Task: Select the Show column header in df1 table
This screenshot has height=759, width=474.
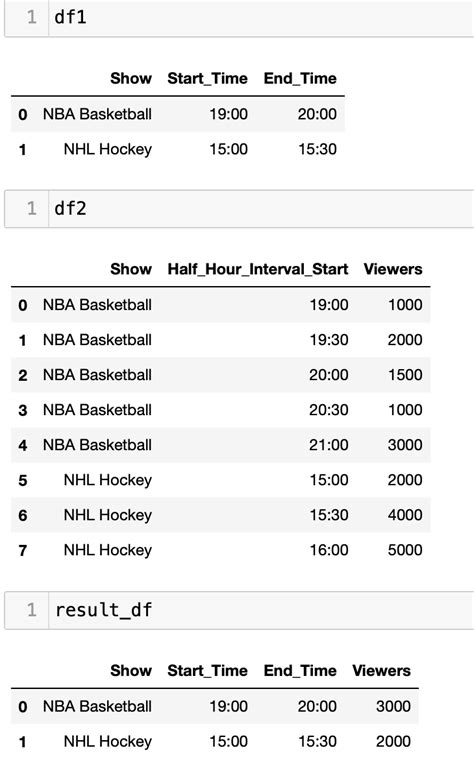Action: coord(131,78)
